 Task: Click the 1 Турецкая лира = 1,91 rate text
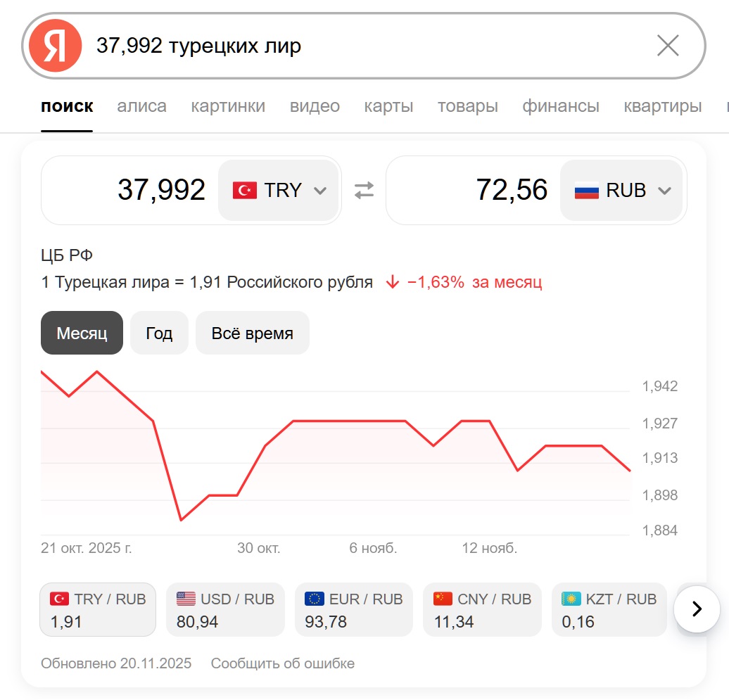tap(207, 282)
